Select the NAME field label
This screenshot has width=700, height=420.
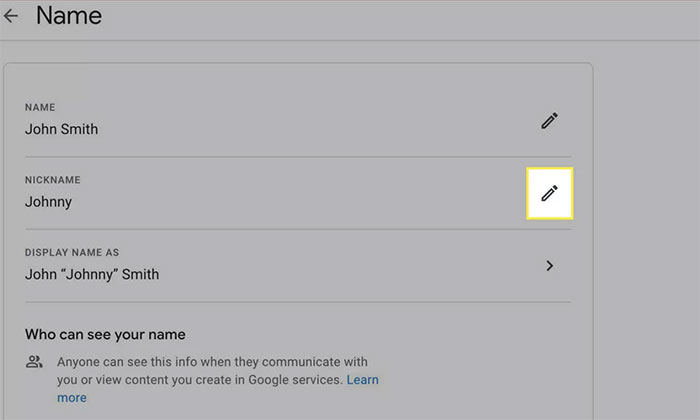[40, 107]
